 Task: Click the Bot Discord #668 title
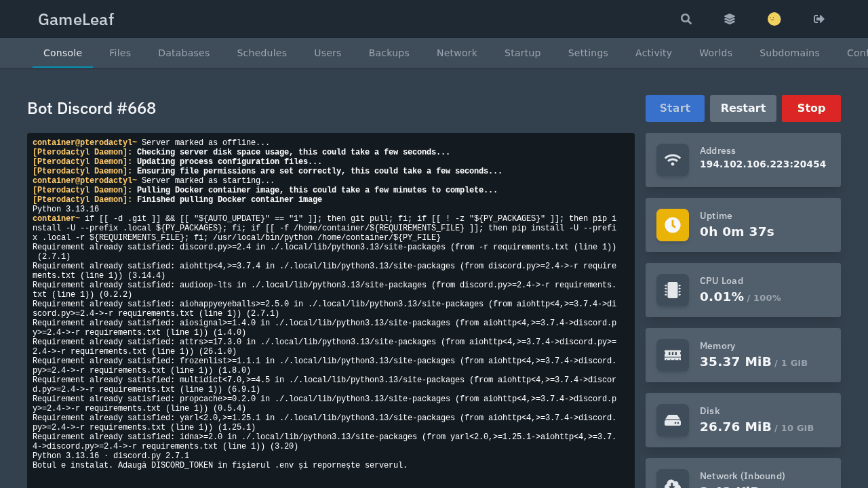click(92, 108)
